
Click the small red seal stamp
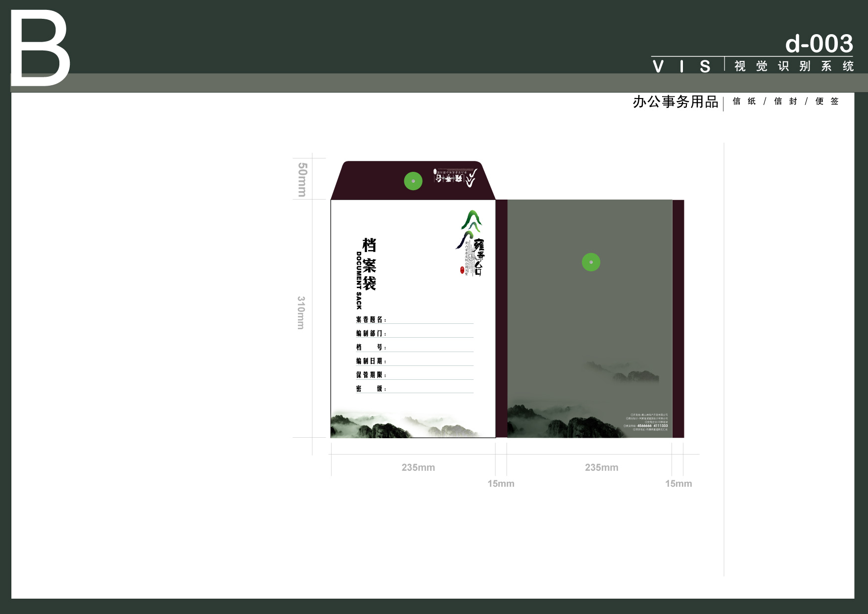tap(462, 270)
